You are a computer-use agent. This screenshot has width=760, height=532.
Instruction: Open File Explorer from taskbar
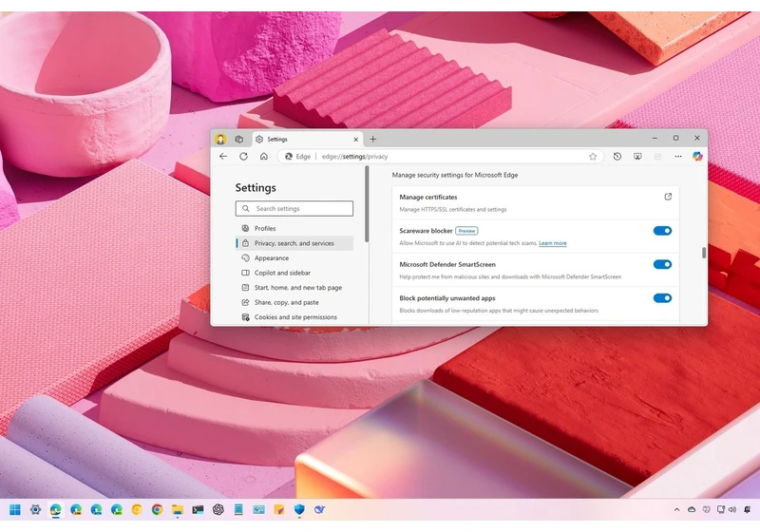point(178,510)
